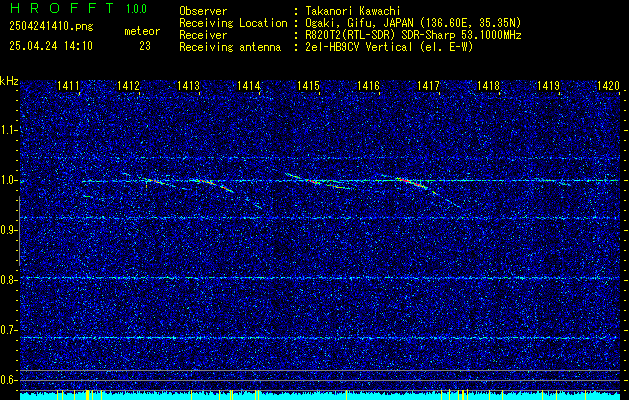
Task: Click the meteor count 23
Action: click(145, 46)
